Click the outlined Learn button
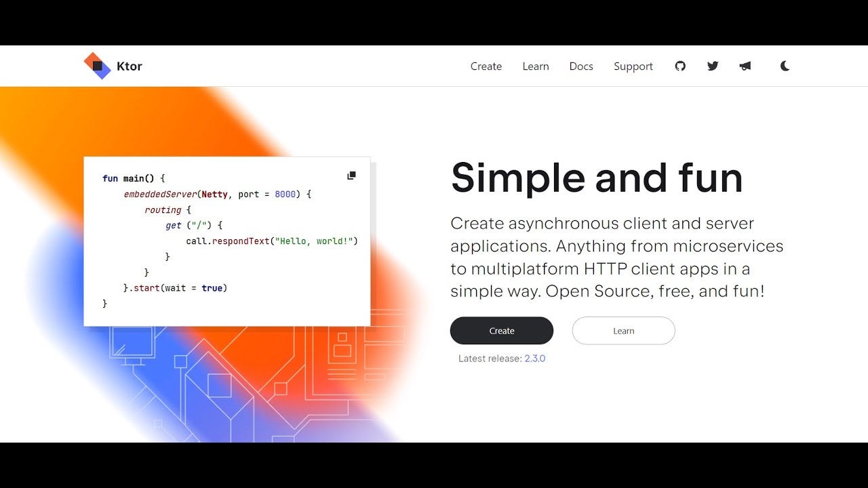The height and width of the screenshot is (488, 868). 623,330
